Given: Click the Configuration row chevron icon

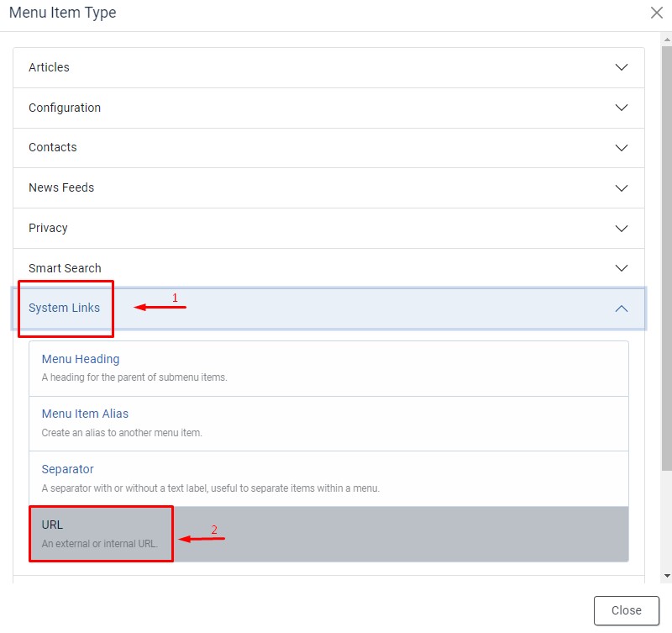Looking at the screenshot, I should [x=622, y=108].
